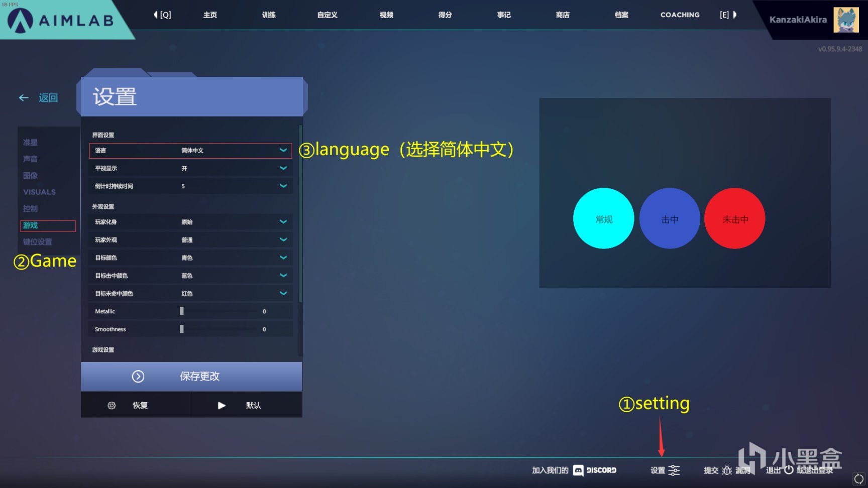The height and width of the screenshot is (488, 868).
Task: Adjust the Smoothness slider handle
Action: pos(182,329)
